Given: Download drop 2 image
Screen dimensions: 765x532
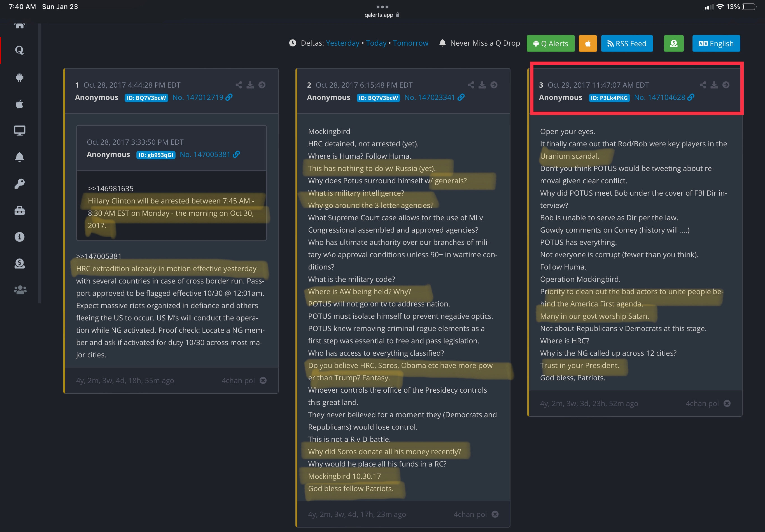Looking at the screenshot, I should pos(482,85).
